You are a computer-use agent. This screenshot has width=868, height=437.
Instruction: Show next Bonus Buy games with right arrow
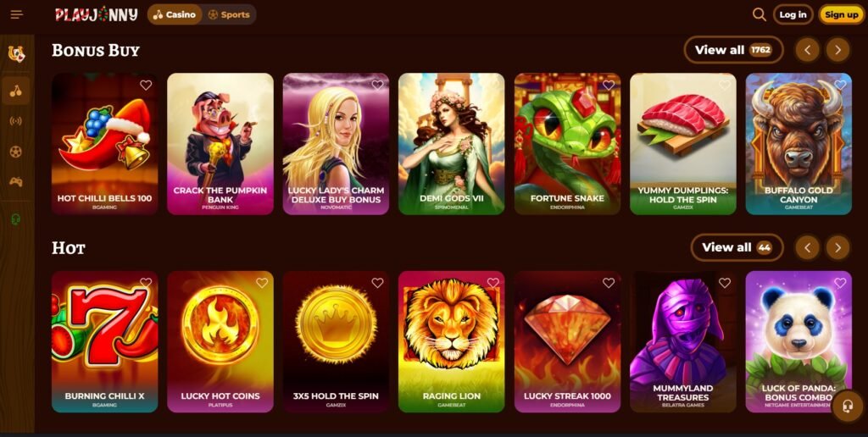point(837,50)
